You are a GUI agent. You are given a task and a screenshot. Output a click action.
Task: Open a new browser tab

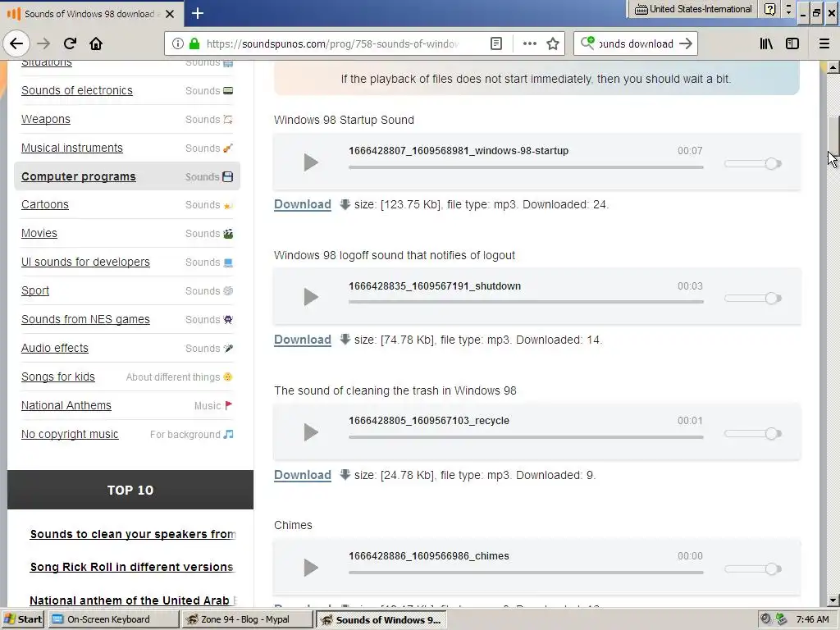pos(198,13)
